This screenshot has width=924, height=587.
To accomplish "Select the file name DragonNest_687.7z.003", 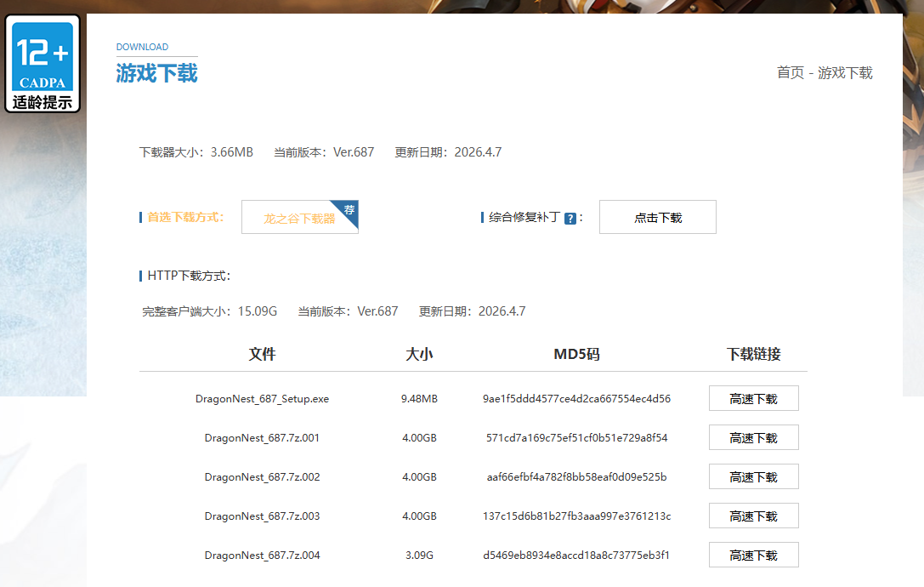I will pyautogui.click(x=262, y=516).
